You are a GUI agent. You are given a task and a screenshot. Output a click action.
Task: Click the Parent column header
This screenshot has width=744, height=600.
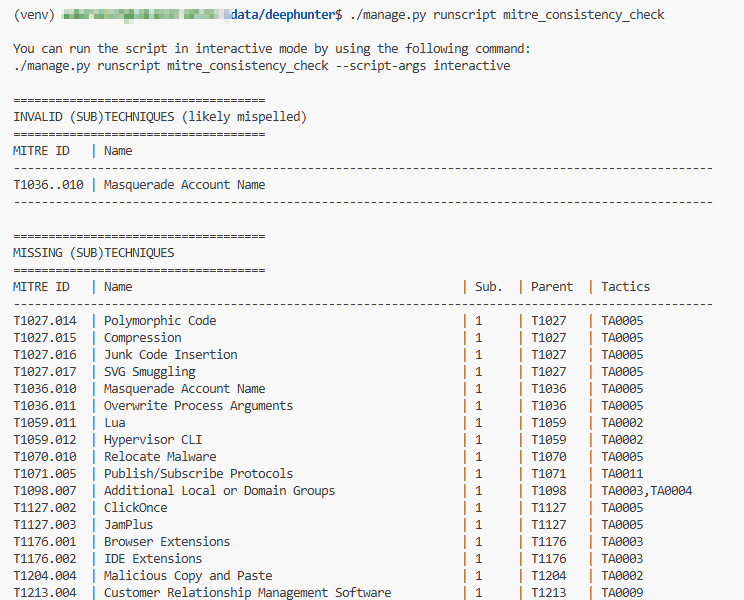(552, 286)
